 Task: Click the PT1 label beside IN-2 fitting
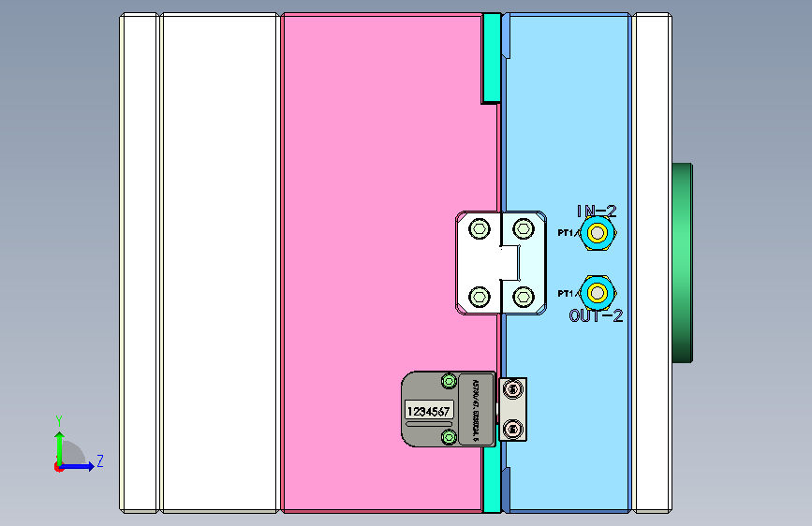566,233
